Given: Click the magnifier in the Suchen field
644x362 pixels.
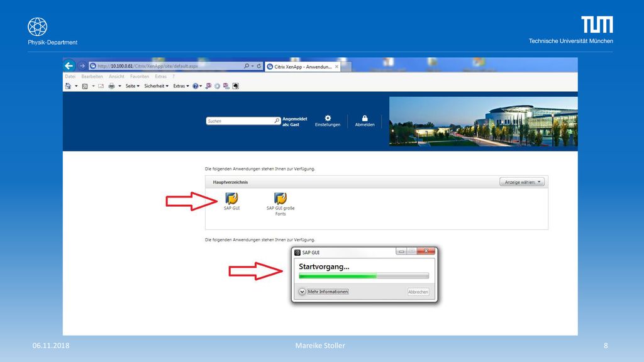Looking at the screenshot, I should tap(277, 121).
